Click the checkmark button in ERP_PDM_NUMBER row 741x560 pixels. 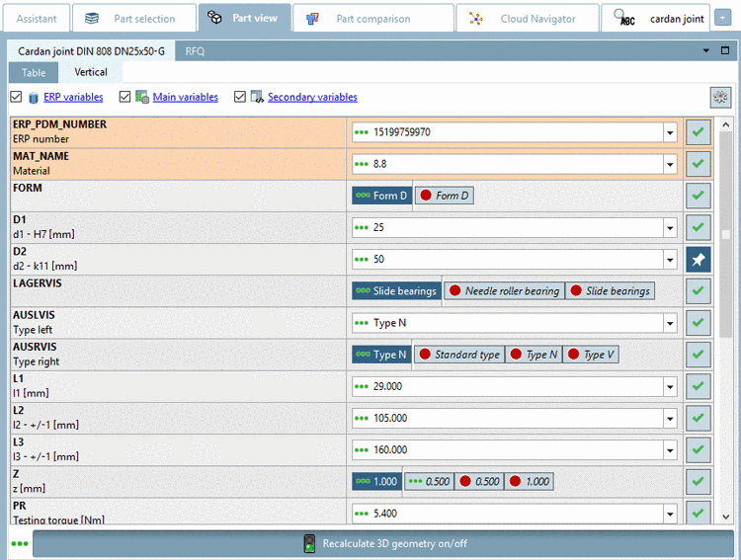pyautogui.click(x=698, y=132)
